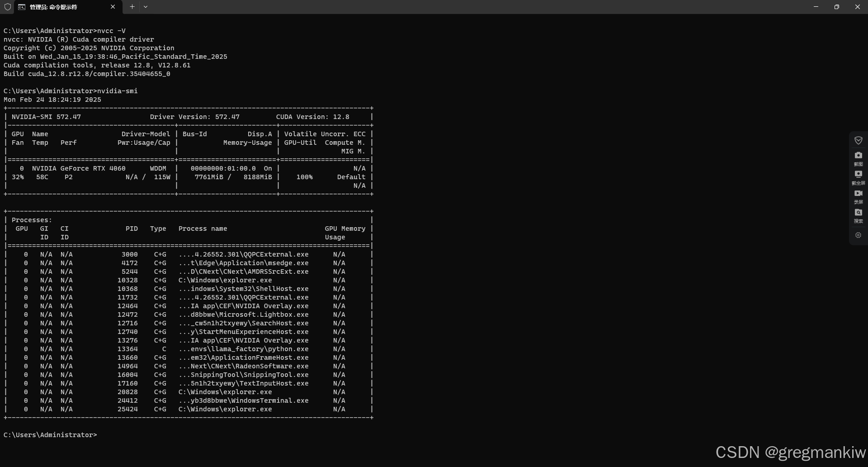The image size is (868, 467).
Task: Select the 管理员: 命令提示符 tab
Action: [x=67, y=7]
